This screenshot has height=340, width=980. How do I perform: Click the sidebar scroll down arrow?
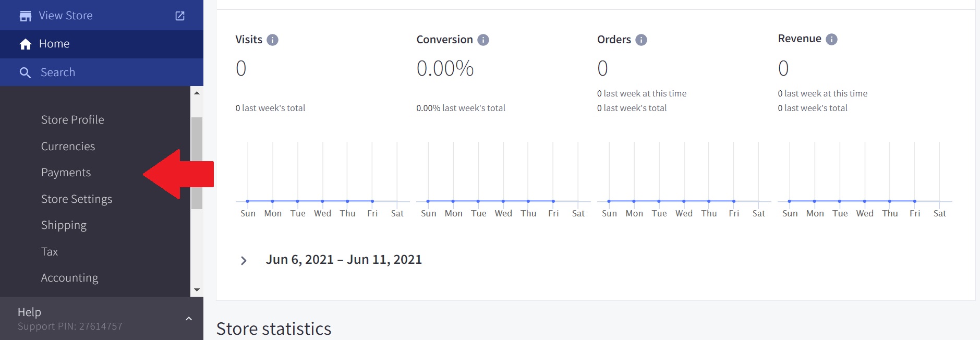(x=197, y=290)
